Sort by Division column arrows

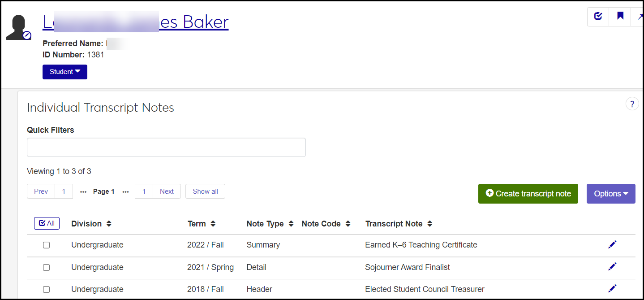[109, 224]
